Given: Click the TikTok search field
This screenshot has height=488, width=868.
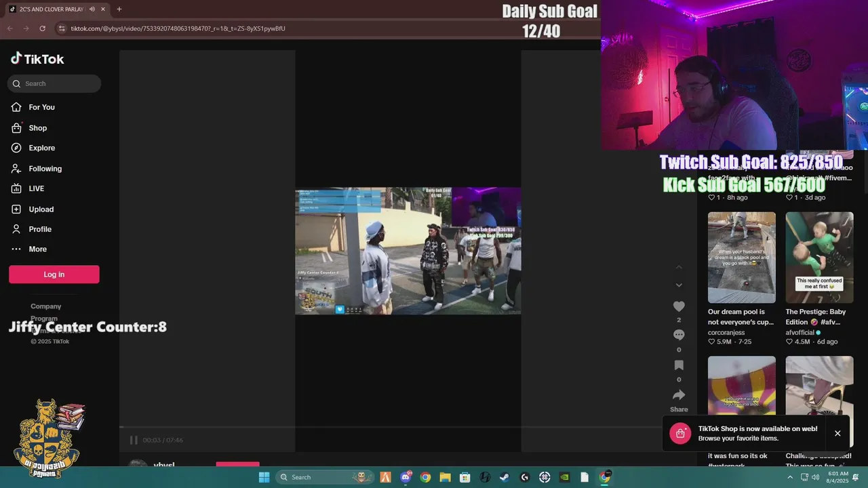Looking at the screenshot, I should tap(54, 83).
